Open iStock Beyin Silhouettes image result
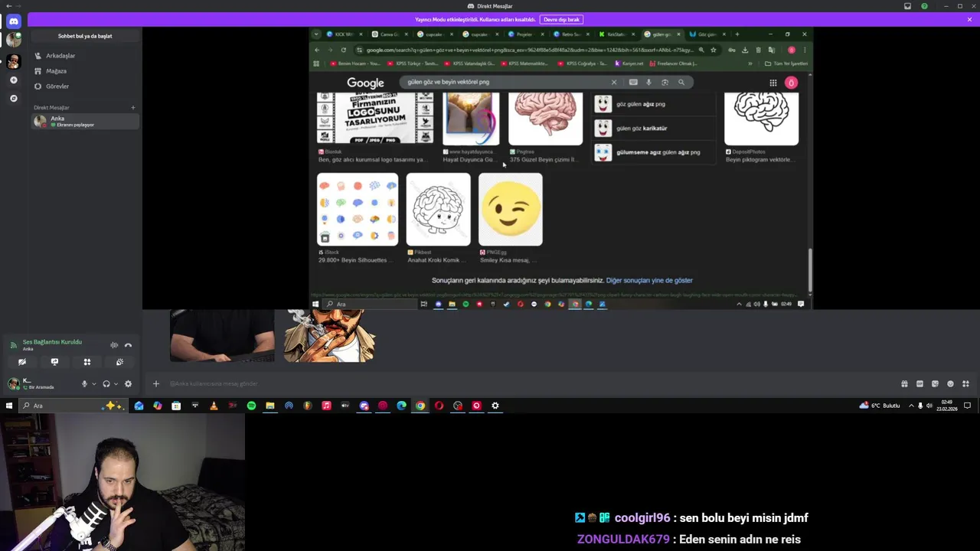This screenshot has width=980, height=551. (x=358, y=209)
